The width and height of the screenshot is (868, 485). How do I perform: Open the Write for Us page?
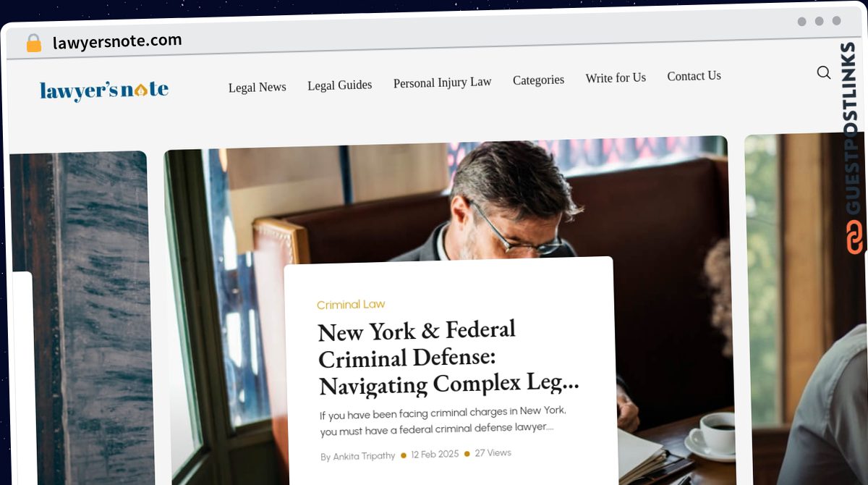[x=616, y=77]
